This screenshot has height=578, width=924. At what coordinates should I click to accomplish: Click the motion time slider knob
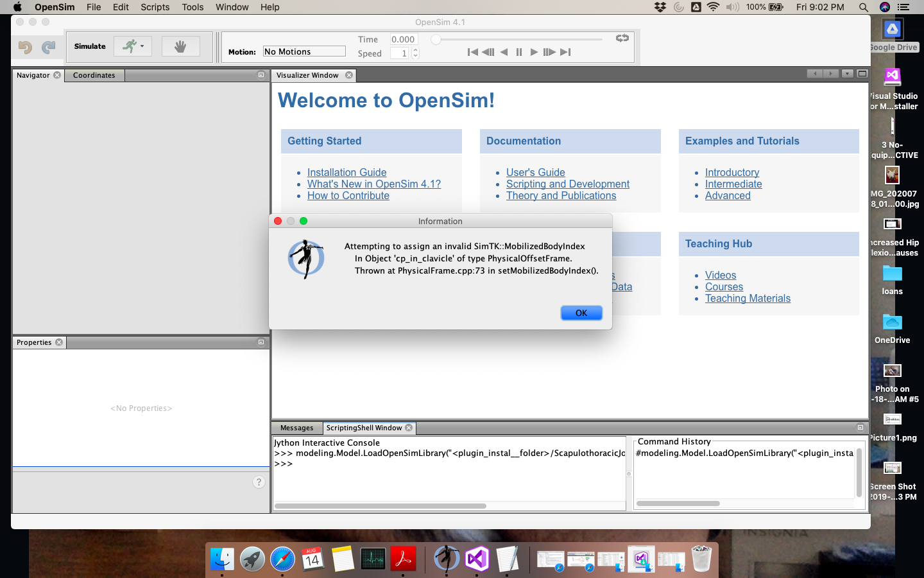tap(436, 40)
